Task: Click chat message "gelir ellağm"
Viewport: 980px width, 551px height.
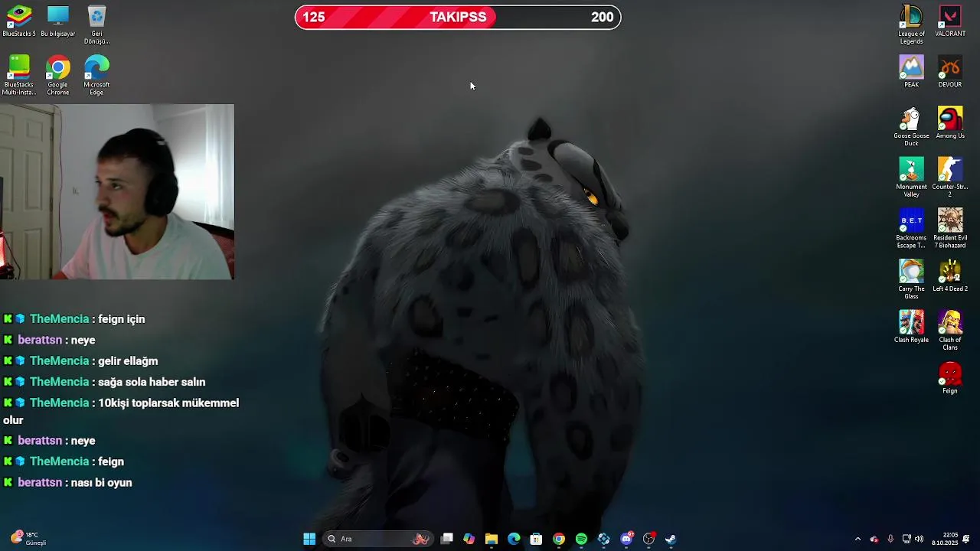Action: [x=128, y=361]
